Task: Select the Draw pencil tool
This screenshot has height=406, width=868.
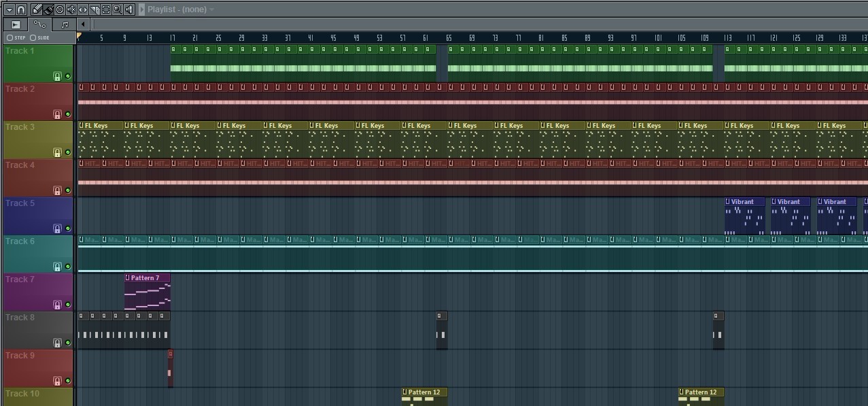Action: [37, 10]
